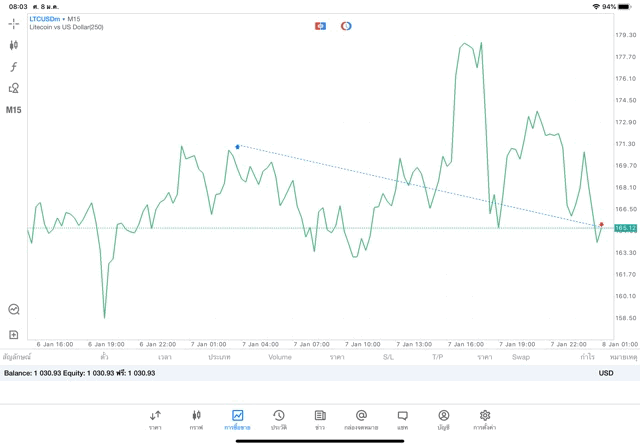Open the drawing objects shapes tool
This screenshot has height=447, width=640.
click(14, 88)
